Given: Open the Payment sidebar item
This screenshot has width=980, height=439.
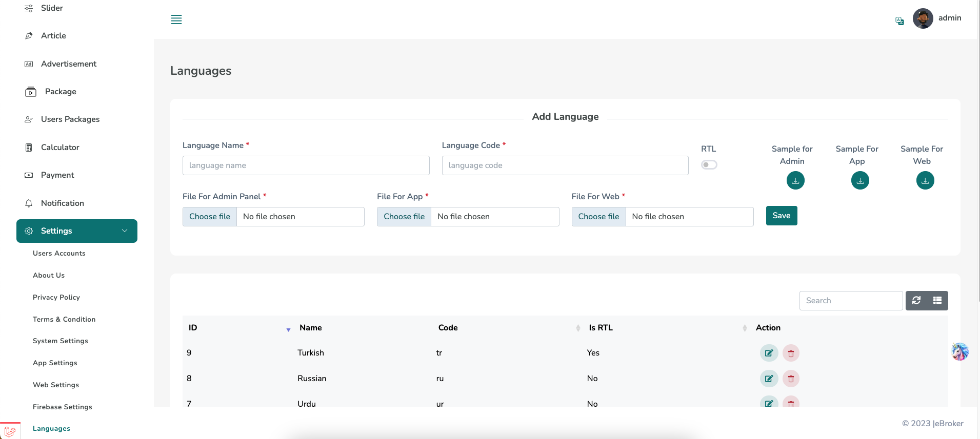Looking at the screenshot, I should tap(57, 175).
